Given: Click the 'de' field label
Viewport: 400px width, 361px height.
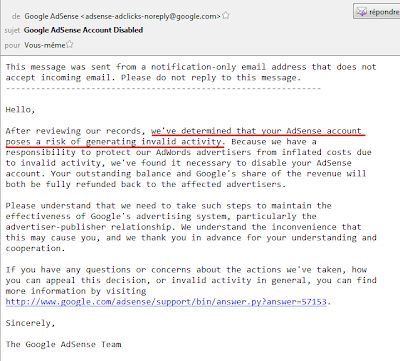Looking at the screenshot, I should pos(16,16).
